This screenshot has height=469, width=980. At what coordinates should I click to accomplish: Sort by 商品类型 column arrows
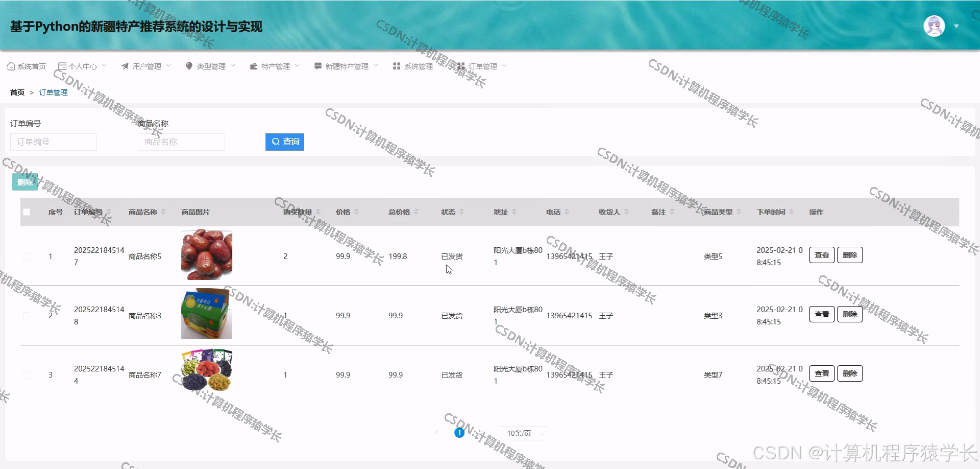point(739,212)
